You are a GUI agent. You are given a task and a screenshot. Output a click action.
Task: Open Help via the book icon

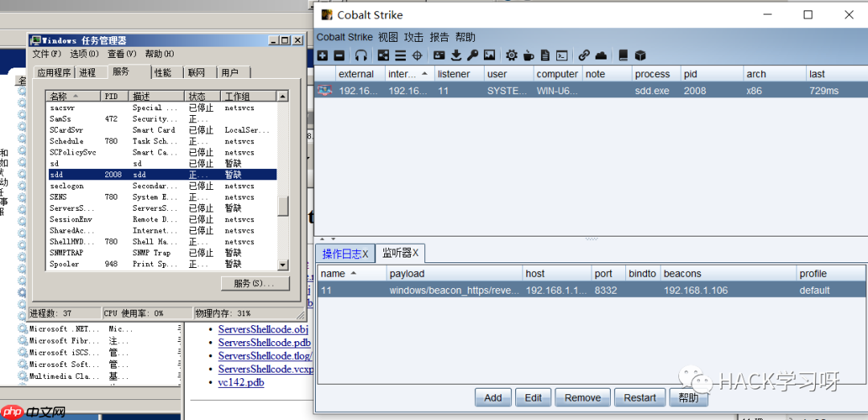624,56
